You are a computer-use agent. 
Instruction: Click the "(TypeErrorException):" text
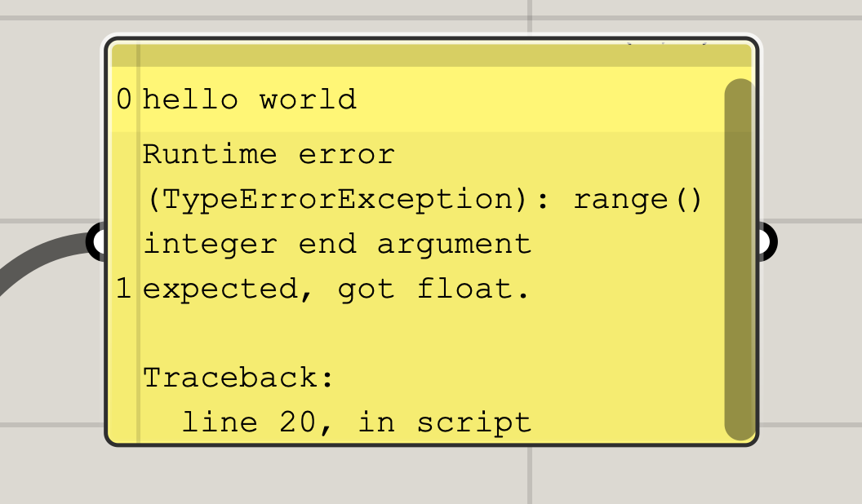[348, 199]
